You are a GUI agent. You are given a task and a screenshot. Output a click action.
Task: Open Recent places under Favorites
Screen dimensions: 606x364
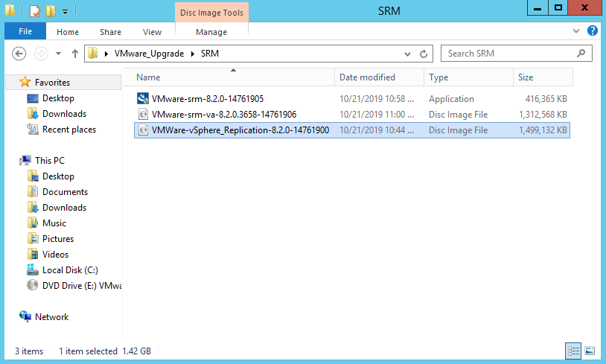68,130
